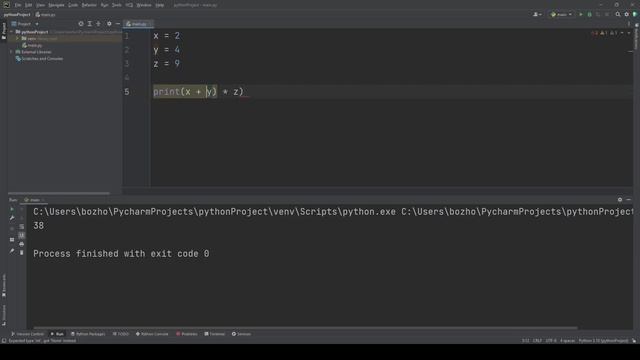640x360 pixels.
Task: Click wrench icon in Run panel
Action: point(12,218)
